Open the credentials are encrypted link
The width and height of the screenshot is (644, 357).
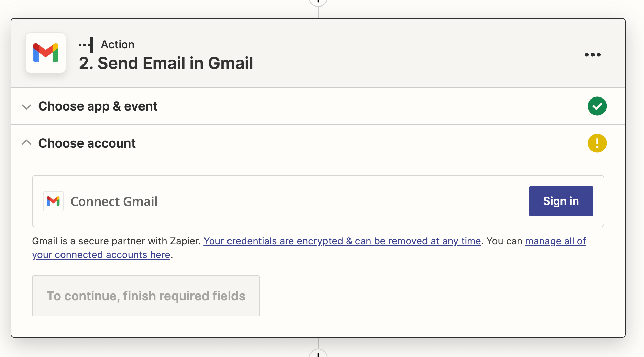click(342, 241)
